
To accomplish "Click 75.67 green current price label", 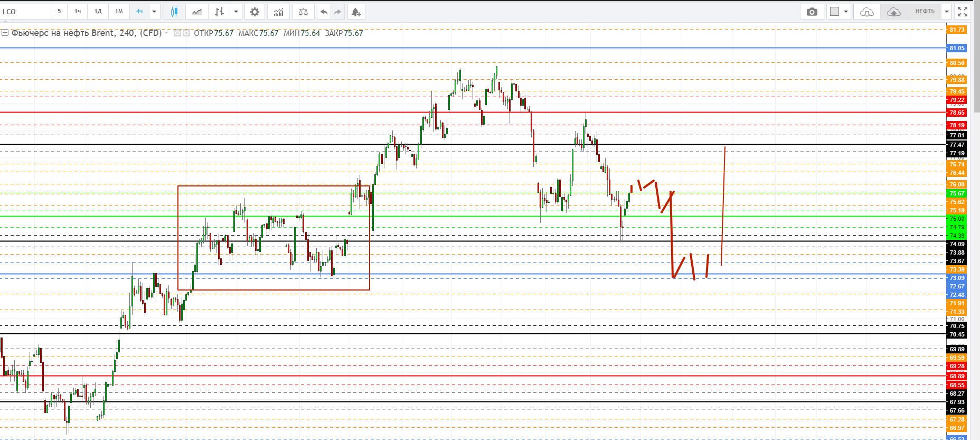I will point(957,193).
